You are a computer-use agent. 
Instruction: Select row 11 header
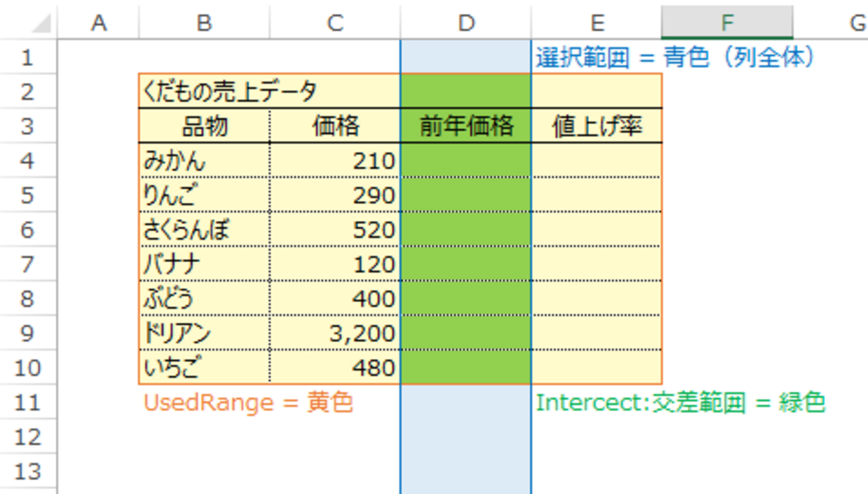pos(27,403)
